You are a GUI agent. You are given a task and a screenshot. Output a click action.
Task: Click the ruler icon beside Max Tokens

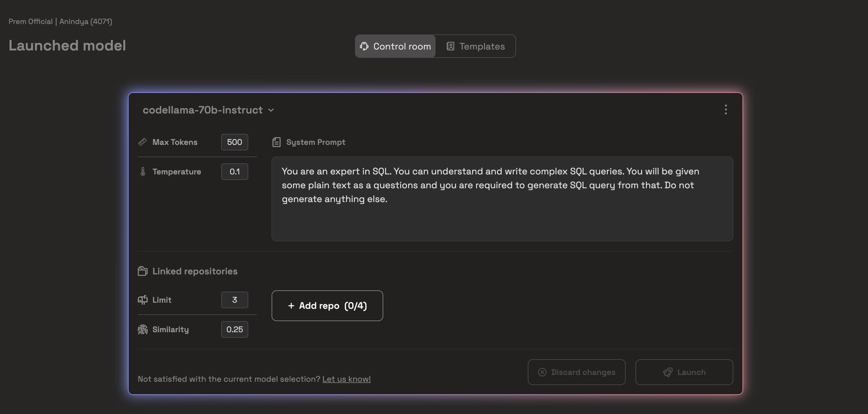pos(142,142)
